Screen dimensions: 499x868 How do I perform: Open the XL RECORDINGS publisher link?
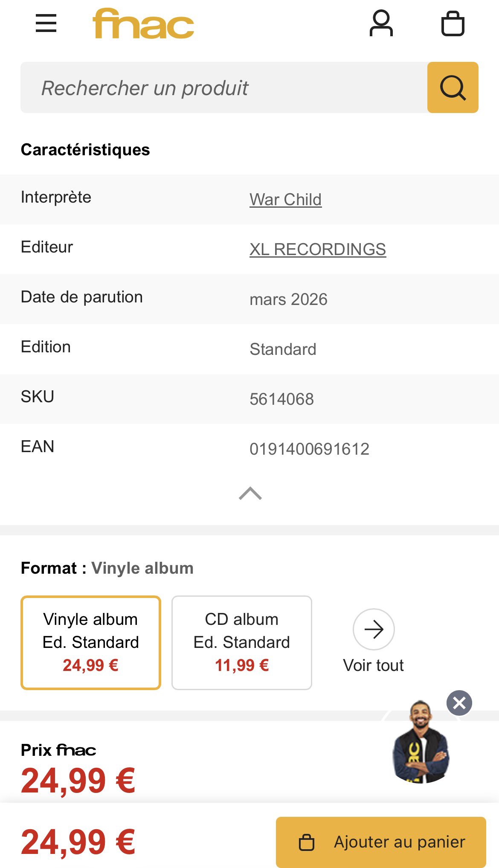(x=318, y=250)
